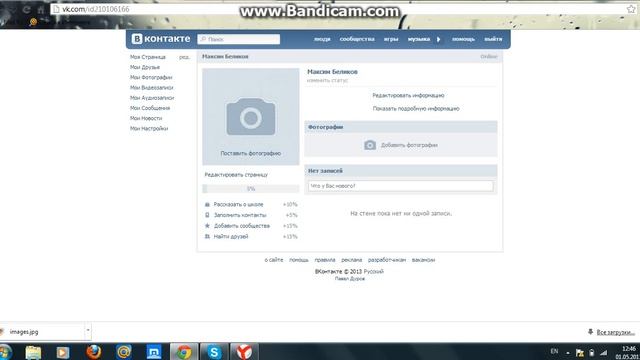The image size is (640, 360).
Task: Click выйти to log out
Action: coord(493,39)
